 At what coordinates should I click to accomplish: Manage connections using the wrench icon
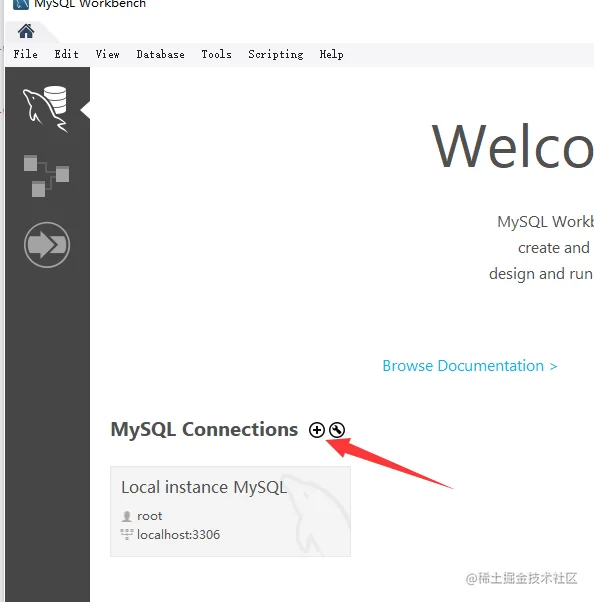[x=337, y=430]
